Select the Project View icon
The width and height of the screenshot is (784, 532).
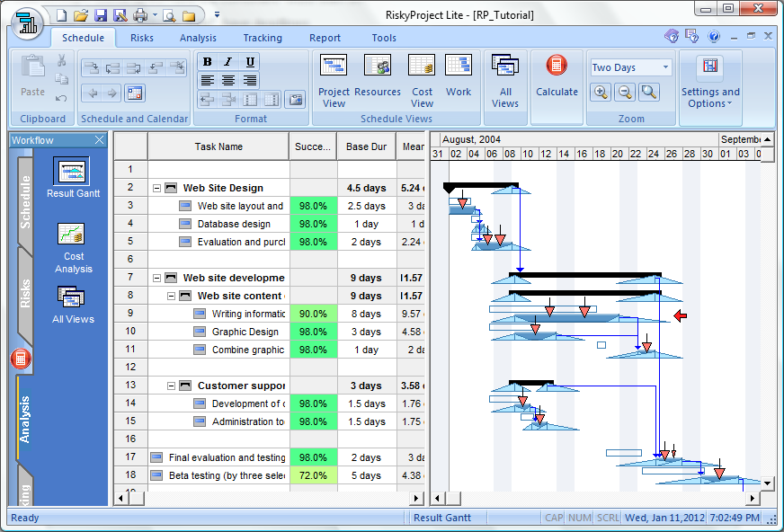(x=334, y=65)
